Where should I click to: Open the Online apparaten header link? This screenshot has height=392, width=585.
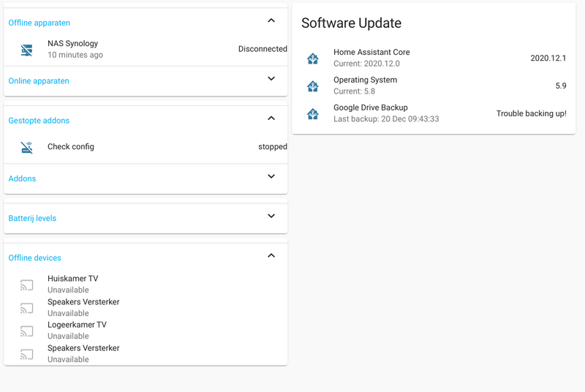click(39, 81)
